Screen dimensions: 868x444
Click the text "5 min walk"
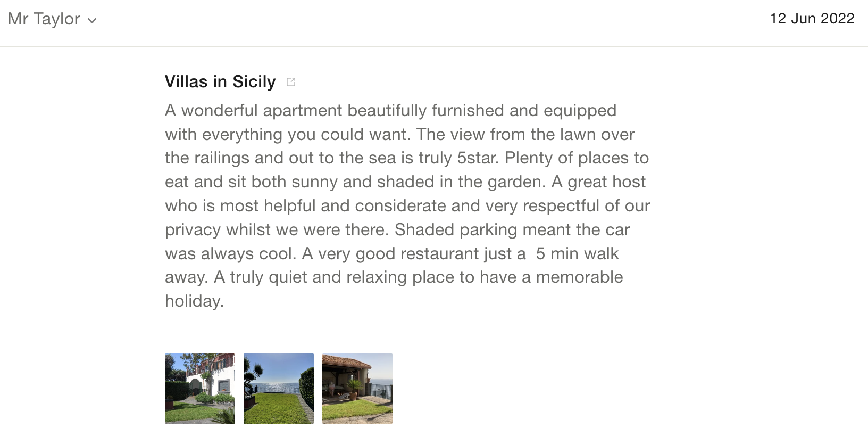577,253
